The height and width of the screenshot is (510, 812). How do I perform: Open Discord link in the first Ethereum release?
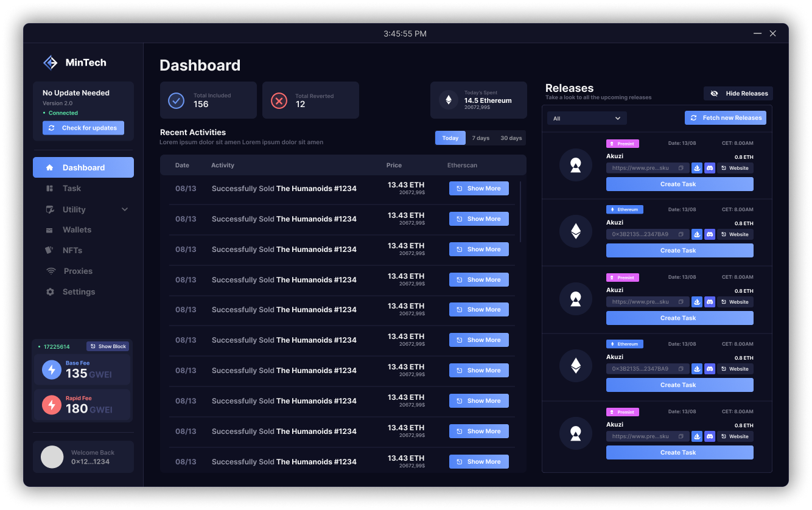click(709, 234)
